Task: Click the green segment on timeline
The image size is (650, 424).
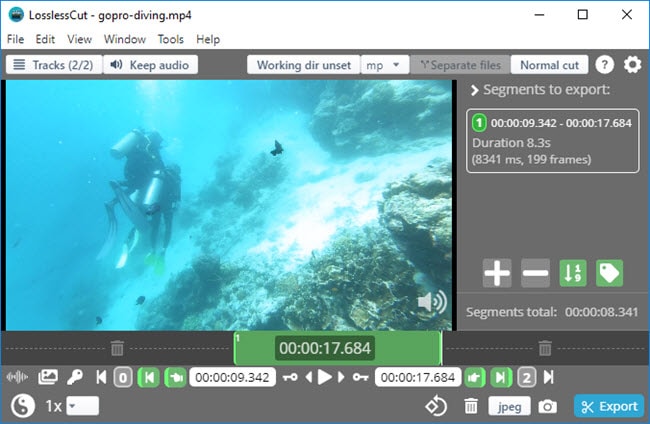Action: (x=338, y=348)
